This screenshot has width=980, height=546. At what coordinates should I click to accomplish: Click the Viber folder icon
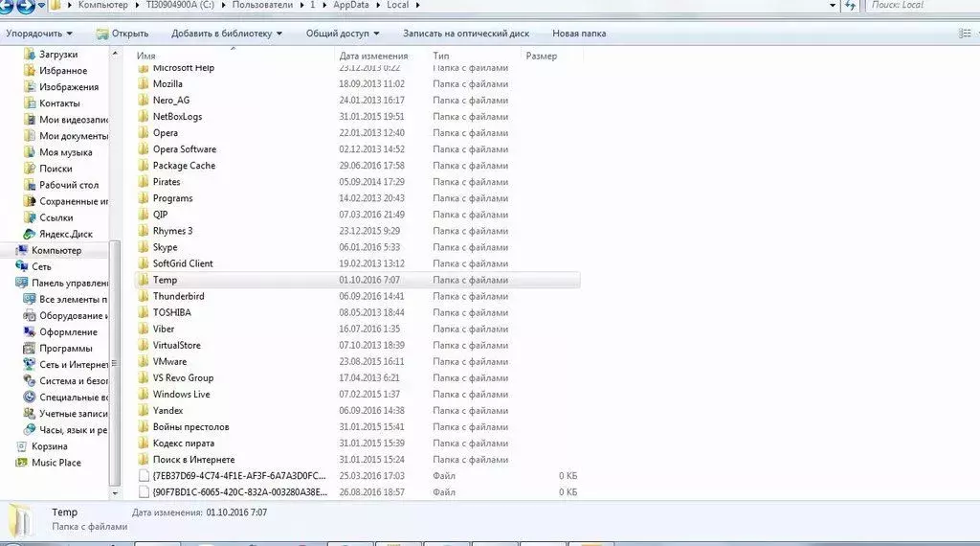pyautogui.click(x=144, y=329)
